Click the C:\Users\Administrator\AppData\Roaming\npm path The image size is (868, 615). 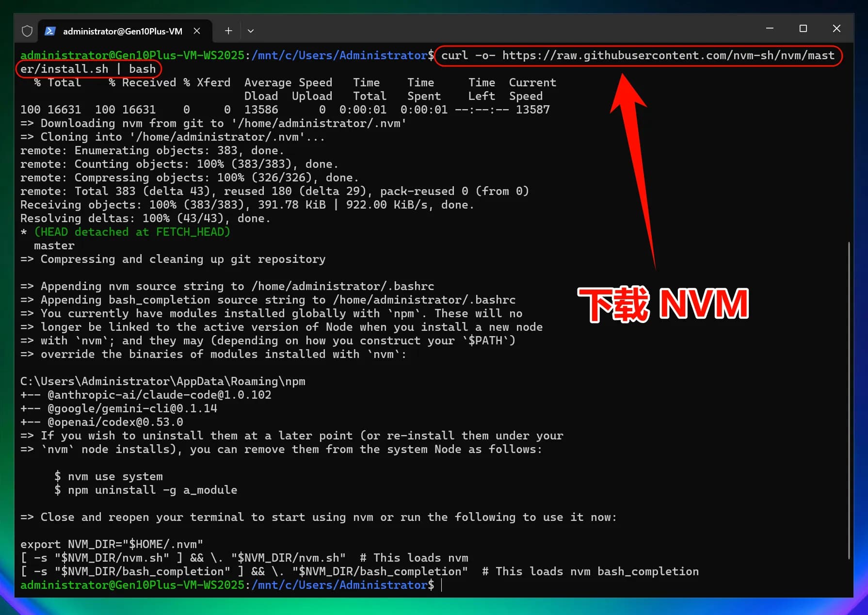163,381
